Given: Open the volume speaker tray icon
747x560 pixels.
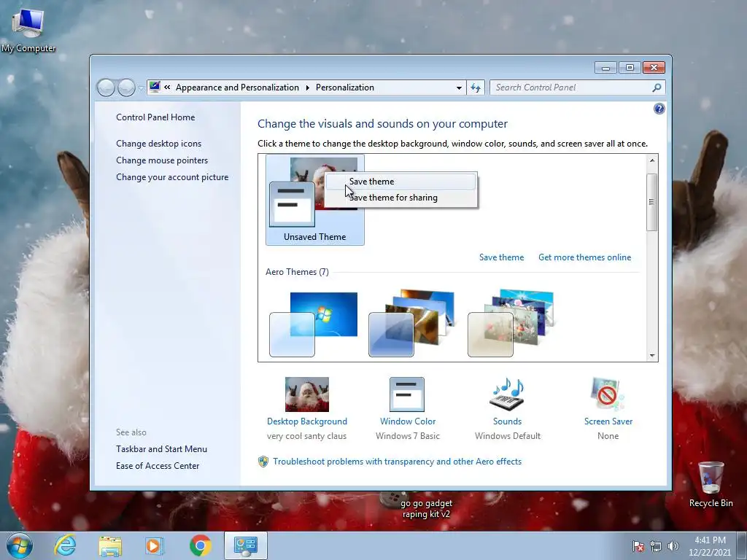Looking at the screenshot, I should (x=673, y=546).
